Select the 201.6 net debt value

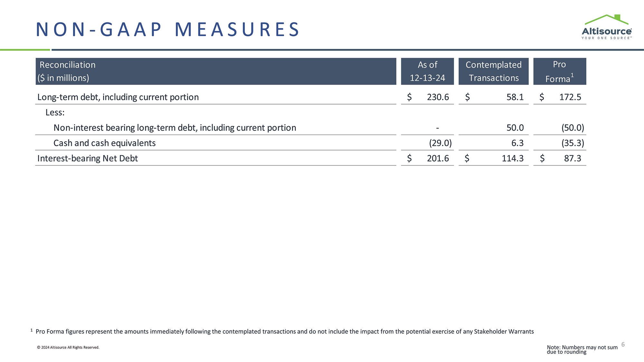438,158
